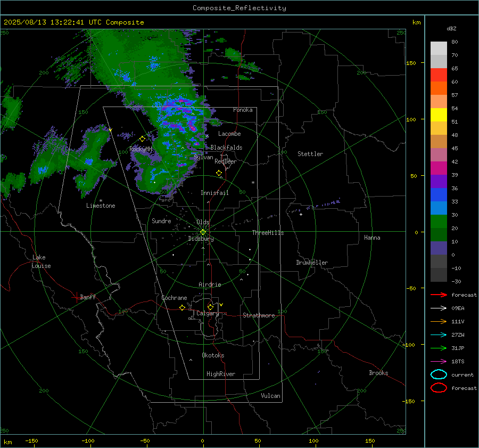Image resolution: width=479 pixels, height=448 pixels.
Task: Click the red cross marker at Banff
Action: coord(76,297)
